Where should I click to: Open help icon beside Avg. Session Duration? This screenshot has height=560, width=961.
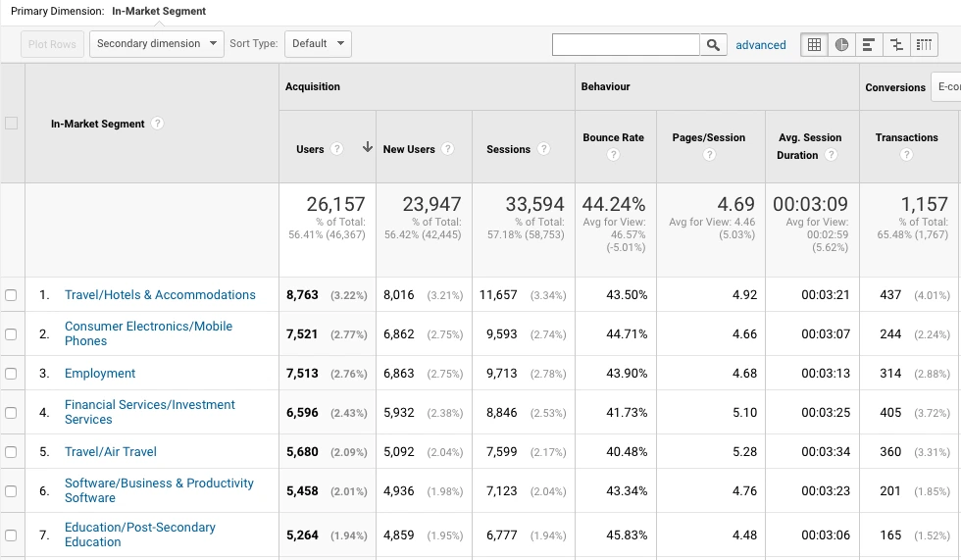click(x=832, y=155)
